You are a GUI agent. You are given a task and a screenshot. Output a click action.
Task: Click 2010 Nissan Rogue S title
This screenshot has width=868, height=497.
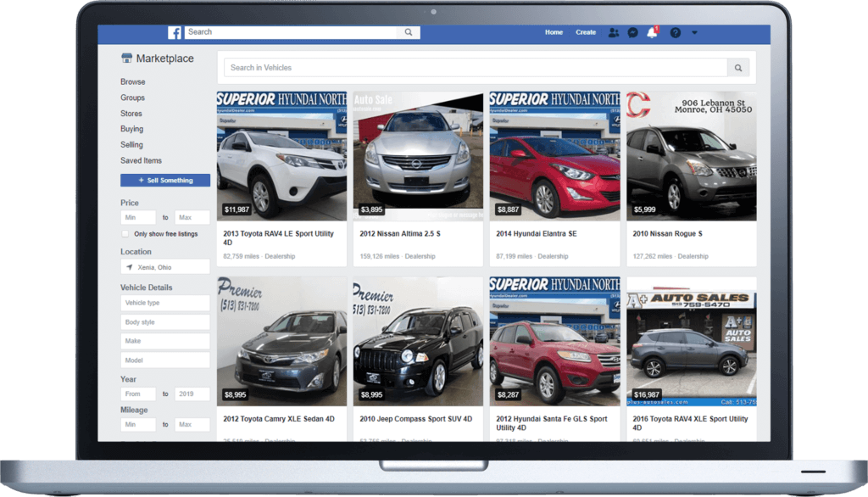[x=668, y=234]
